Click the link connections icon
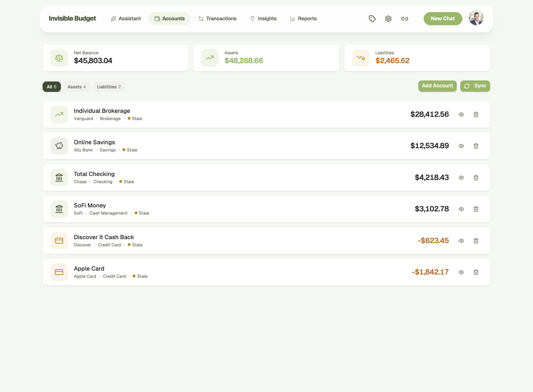 [405, 19]
